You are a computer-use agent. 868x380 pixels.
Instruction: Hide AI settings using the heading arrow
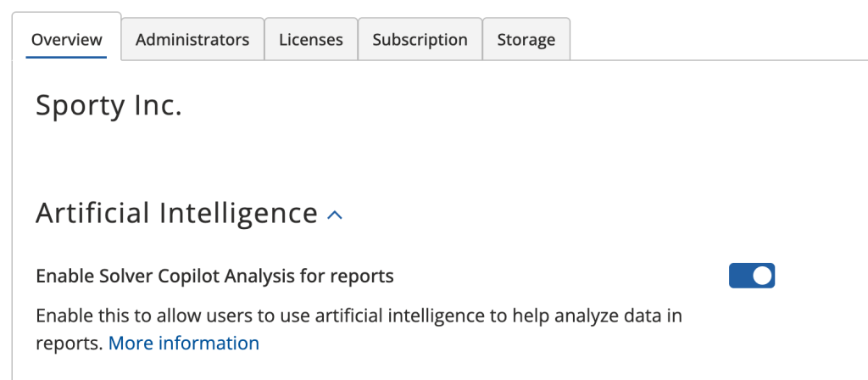(335, 215)
